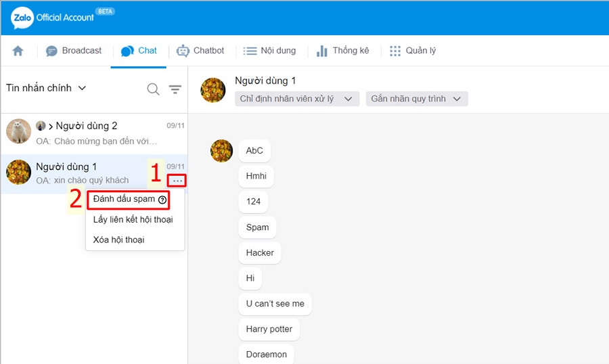Click the Quản lý grid icon

[x=395, y=51]
